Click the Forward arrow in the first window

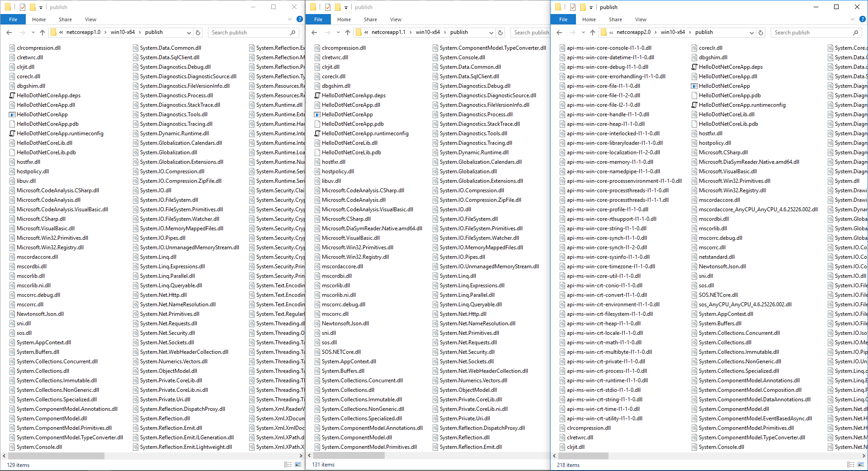coord(22,32)
